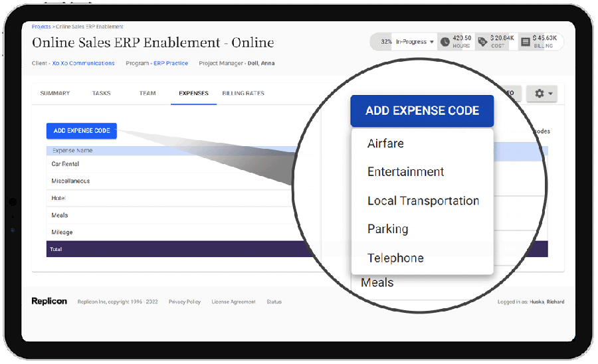Click the clock hours icon

tap(445, 42)
